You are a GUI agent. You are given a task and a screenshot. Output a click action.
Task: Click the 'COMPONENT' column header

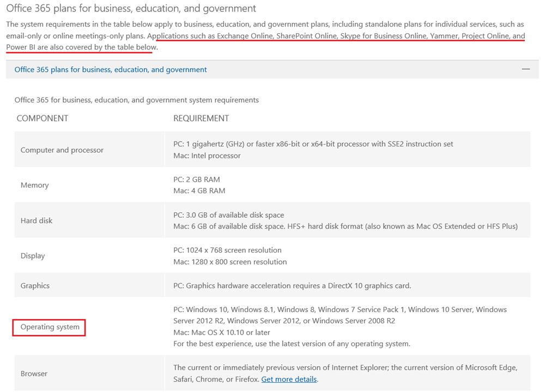43,118
